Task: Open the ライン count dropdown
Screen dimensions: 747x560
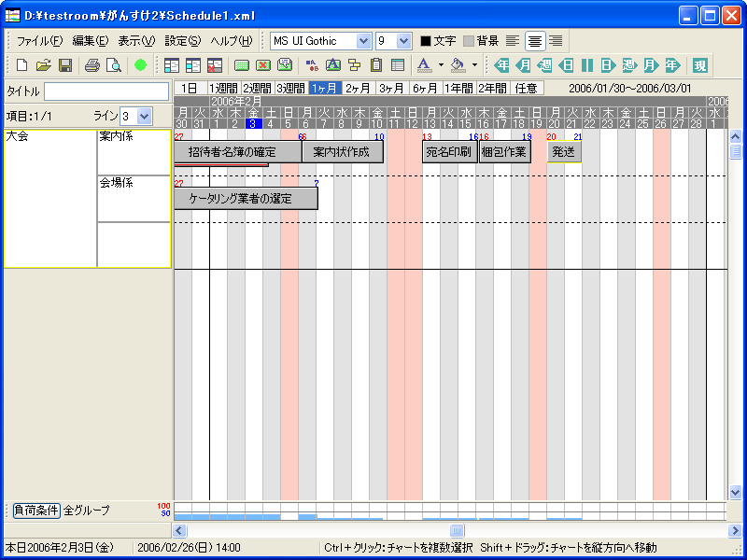Action: [x=145, y=116]
